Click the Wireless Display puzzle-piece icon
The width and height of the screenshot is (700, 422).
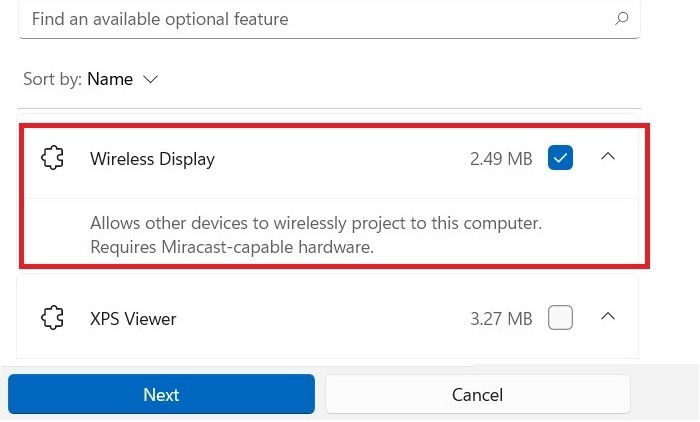[x=53, y=158]
